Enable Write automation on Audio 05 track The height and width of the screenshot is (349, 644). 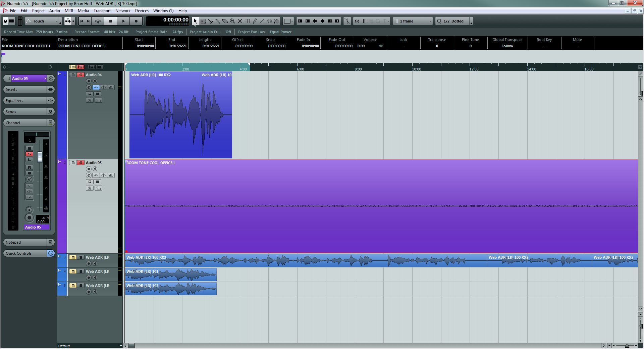coord(98,182)
